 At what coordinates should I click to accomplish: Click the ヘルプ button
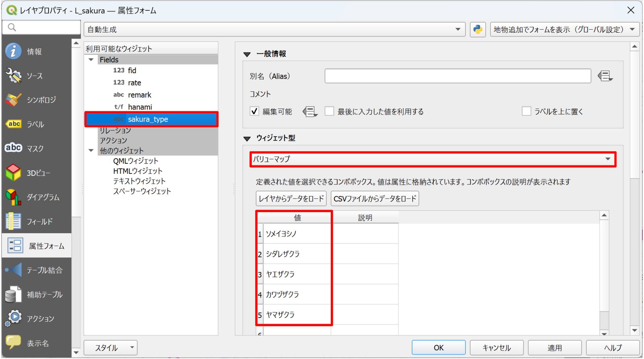(x=613, y=348)
